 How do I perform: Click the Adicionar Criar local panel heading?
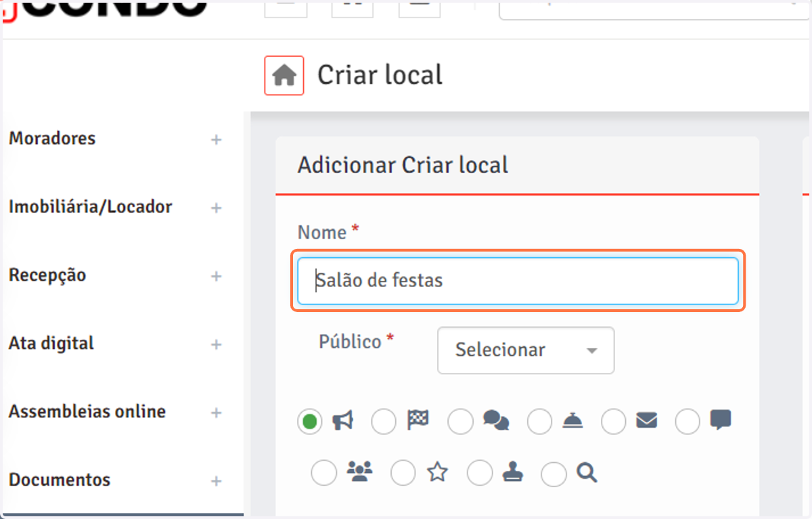(x=403, y=164)
